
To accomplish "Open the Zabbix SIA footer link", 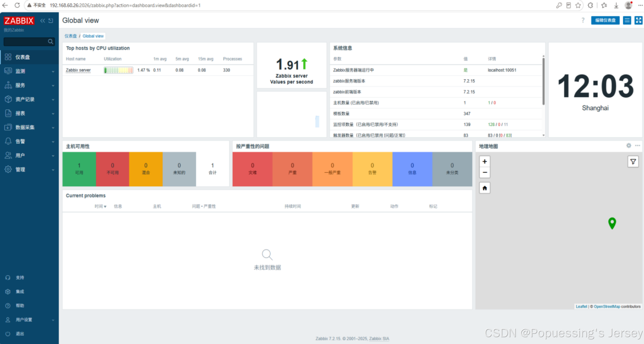I will [379, 339].
